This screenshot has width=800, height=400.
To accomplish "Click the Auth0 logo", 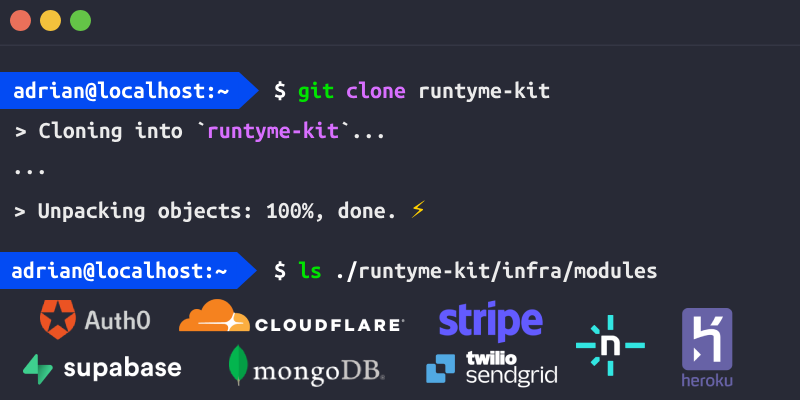I will (95, 320).
